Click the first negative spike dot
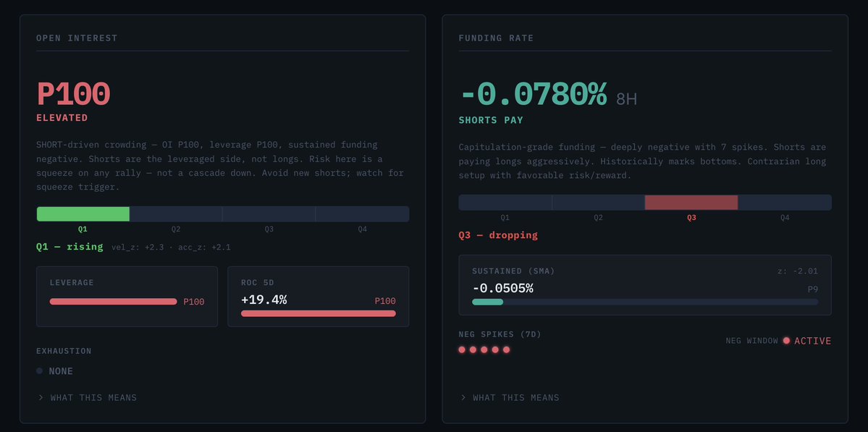The width and height of the screenshot is (868, 432). pyautogui.click(x=462, y=350)
